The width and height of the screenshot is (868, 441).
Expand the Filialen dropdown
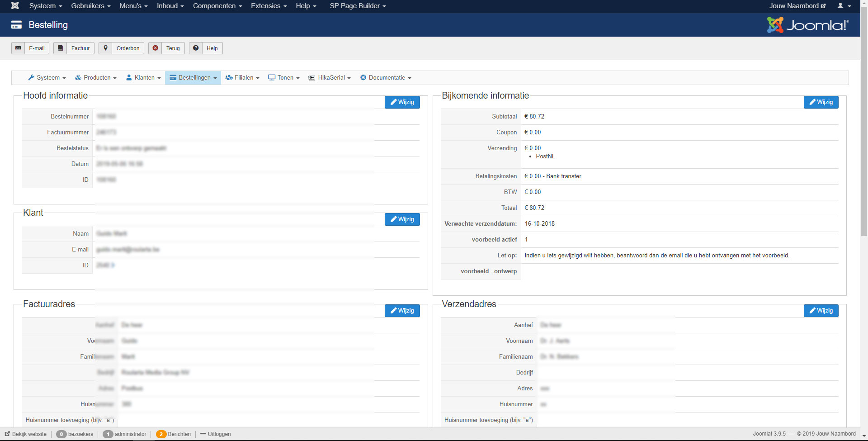click(242, 78)
